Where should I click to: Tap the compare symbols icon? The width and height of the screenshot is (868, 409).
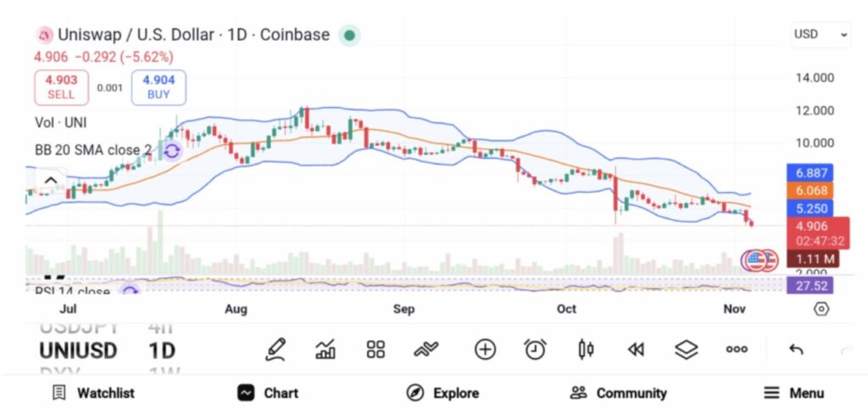pos(426,349)
